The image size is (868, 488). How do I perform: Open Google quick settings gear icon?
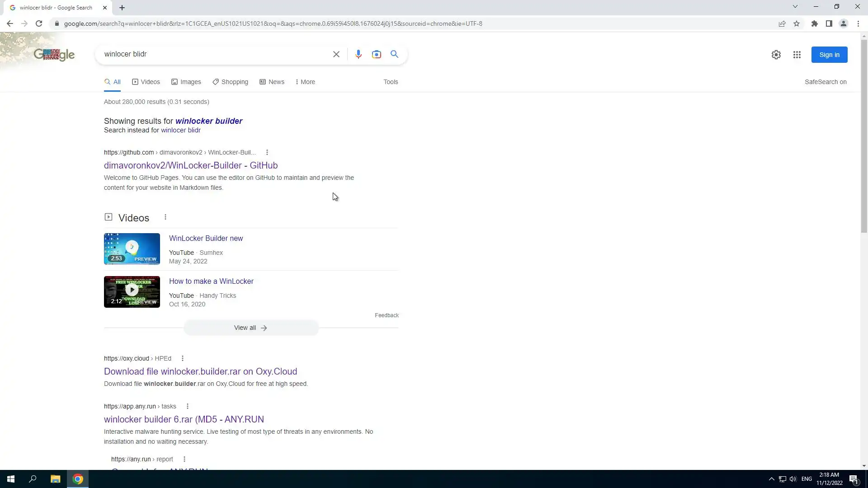(x=776, y=55)
